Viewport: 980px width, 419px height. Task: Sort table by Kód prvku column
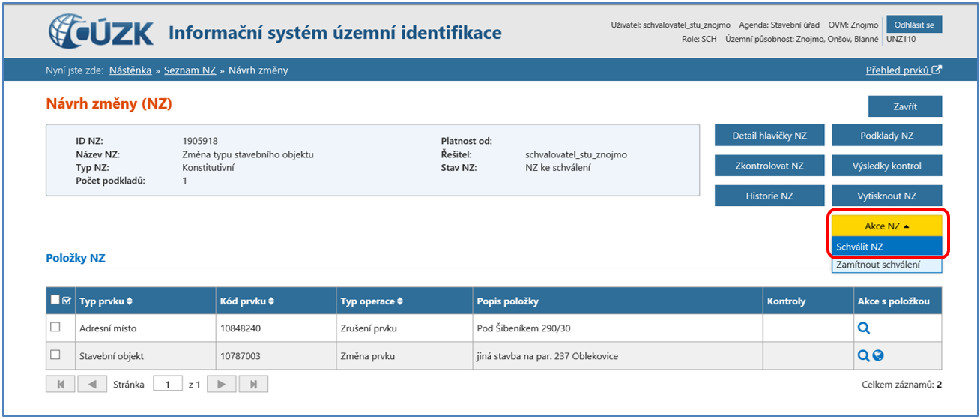click(x=246, y=301)
